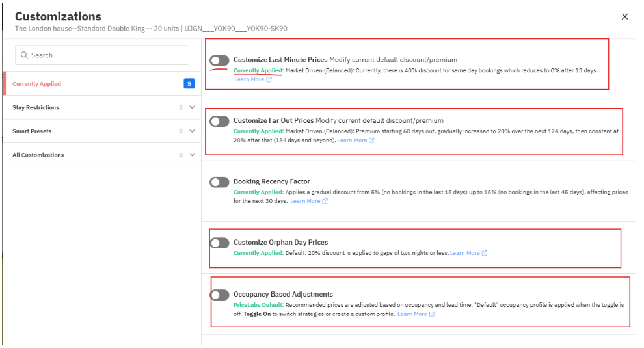Open external link icon for Booking Recency Factor
This screenshot has width=644, height=348.
click(x=325, y=202)
